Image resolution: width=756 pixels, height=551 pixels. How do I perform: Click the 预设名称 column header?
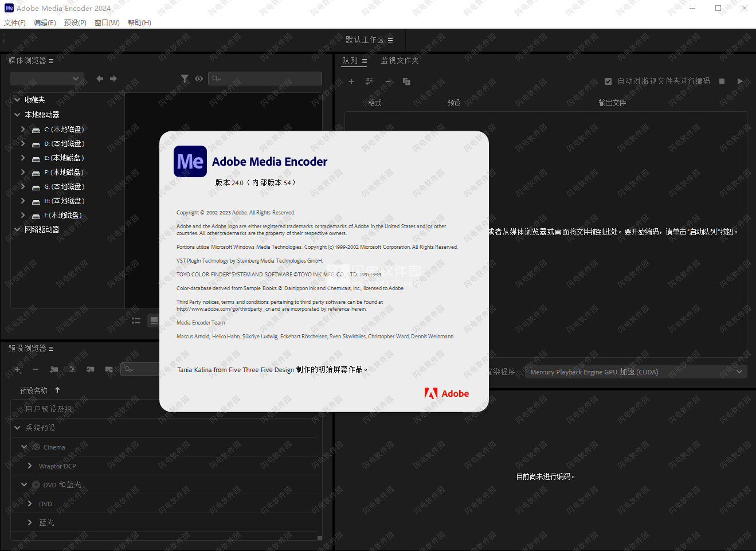[x=34, y=390]
